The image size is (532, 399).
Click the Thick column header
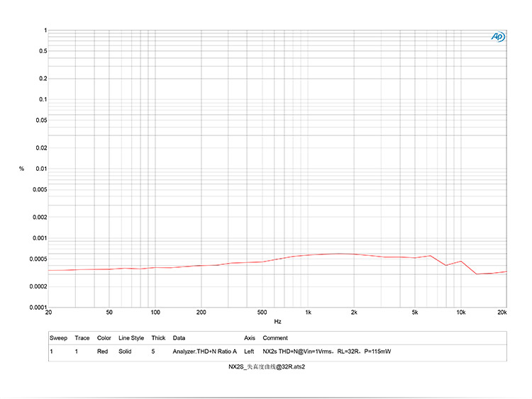pyautogui.click(x=157, y=338)
